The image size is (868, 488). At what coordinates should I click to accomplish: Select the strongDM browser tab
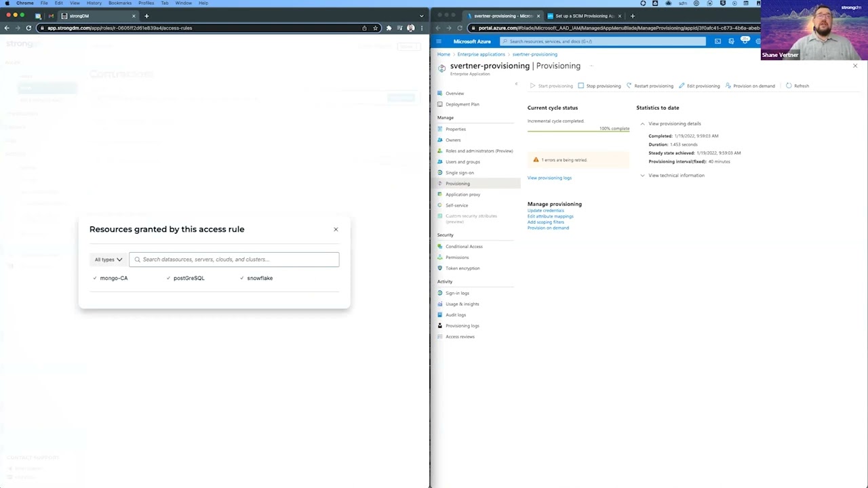point(98,16)
